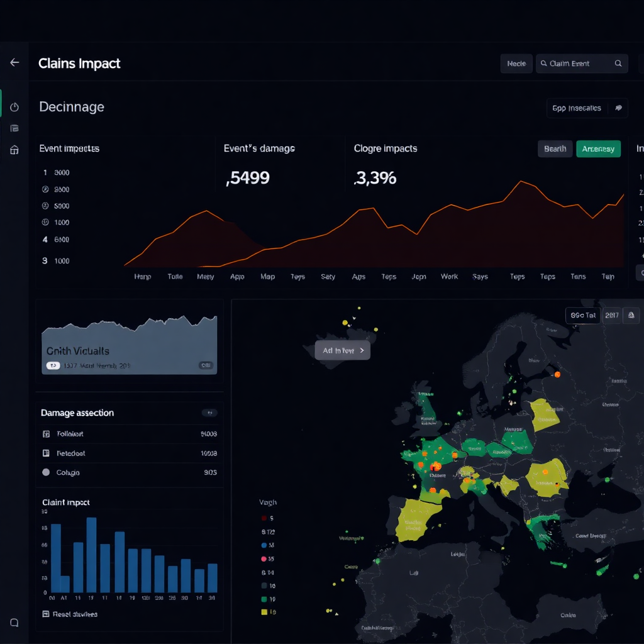Click the list panel icon in the sidebar
The height and width of the screenshot is (644, 644).
coord(14,128)
